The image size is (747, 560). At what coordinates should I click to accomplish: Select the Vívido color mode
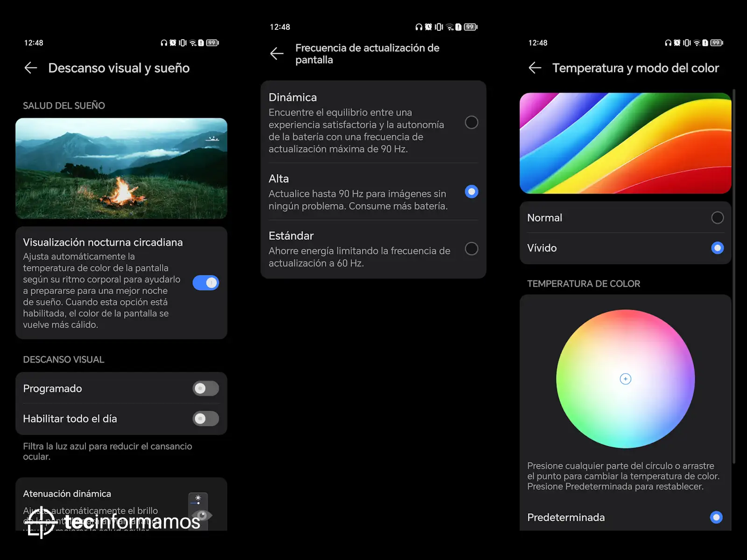(717, 248)
